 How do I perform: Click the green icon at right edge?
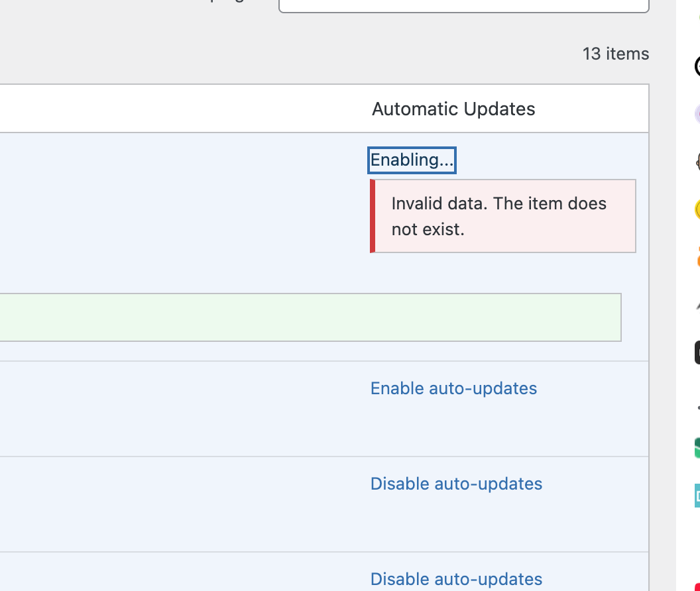pyautogui.click(x=697, y=447)
